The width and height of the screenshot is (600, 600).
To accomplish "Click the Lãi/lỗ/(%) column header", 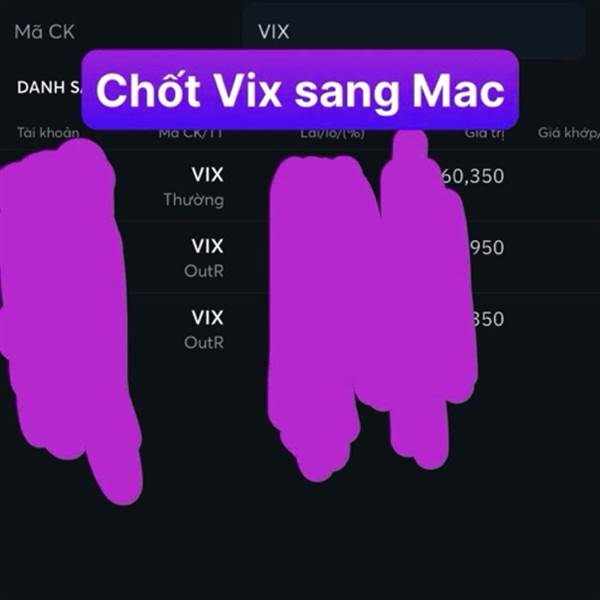I will tap(332, 133).
